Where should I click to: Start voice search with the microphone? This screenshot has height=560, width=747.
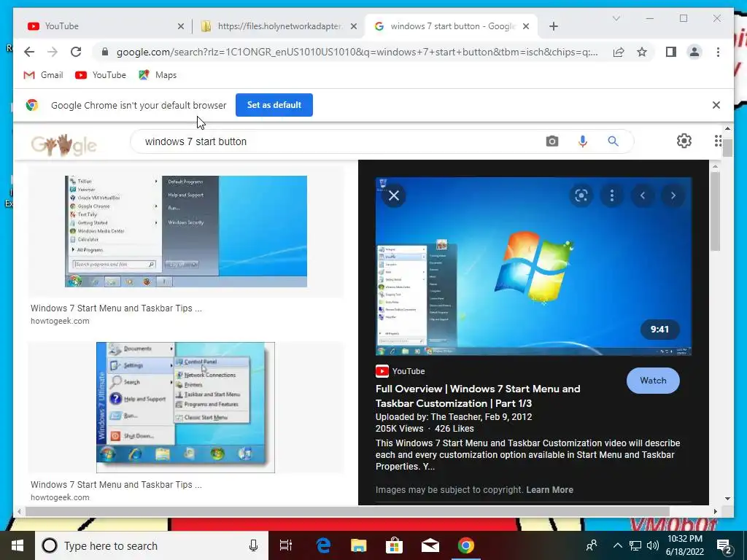click(x=583, y=141)
